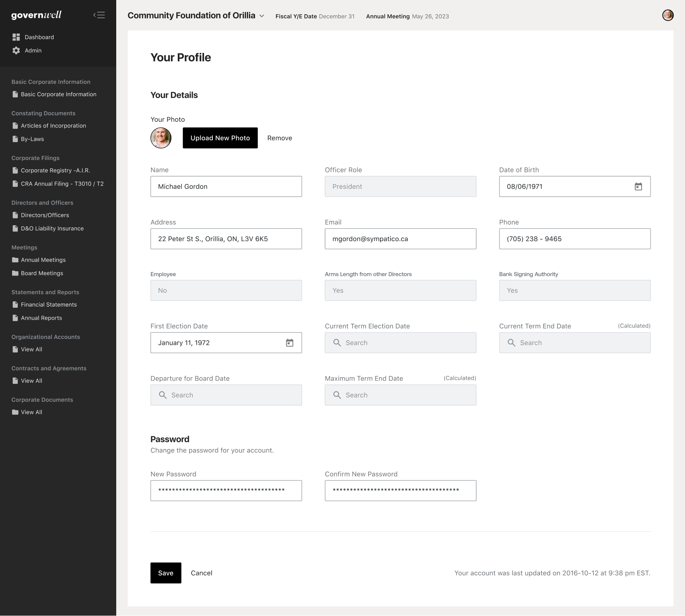The width and height of the screenshot is (685, 616).
Task: Select Directors/Officers in the sidebar
Action: point(45,215)
